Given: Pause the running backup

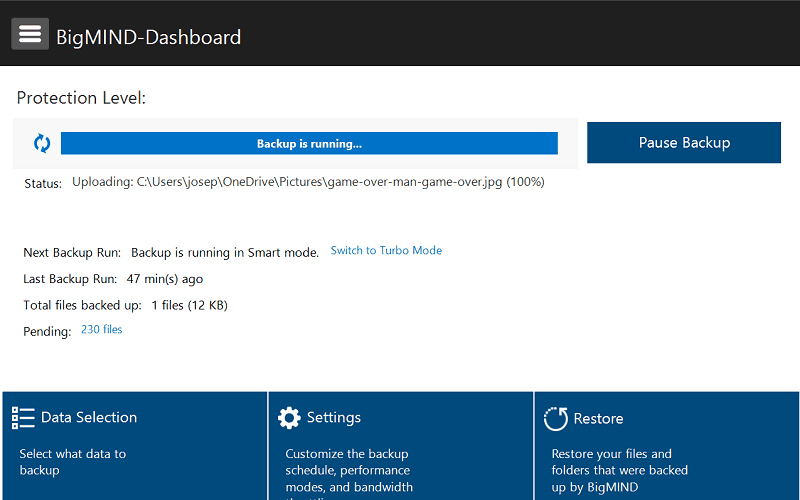Looking at the screenshot, I should pyautogui.click(x=684, y=142).
